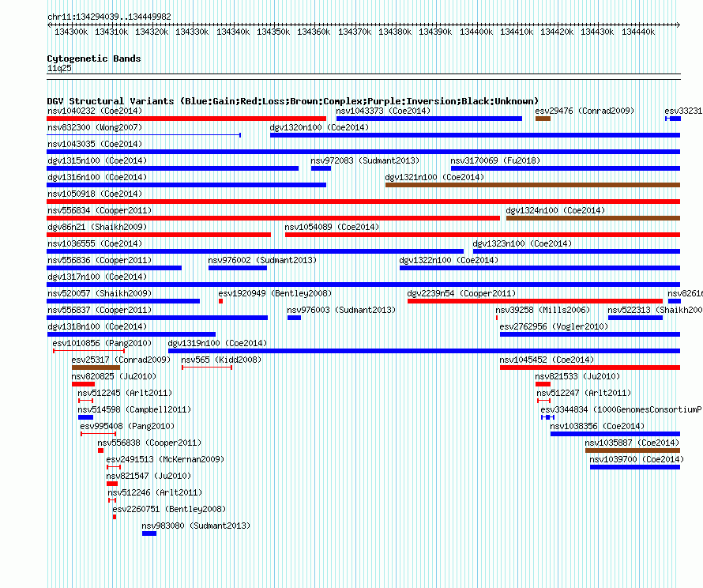703x588 pixels.
Task: Open nsv976002 (Sudmant2013) variant
Action: click(x=238, y=268)
